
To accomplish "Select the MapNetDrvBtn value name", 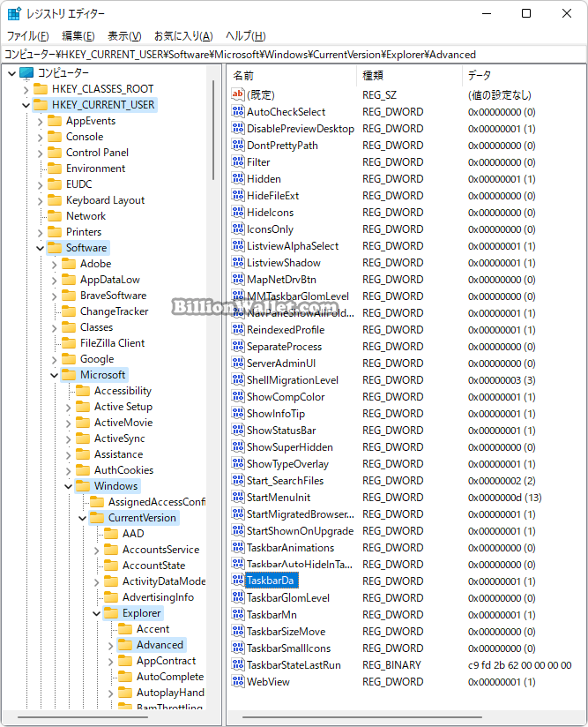I will 281,279.
